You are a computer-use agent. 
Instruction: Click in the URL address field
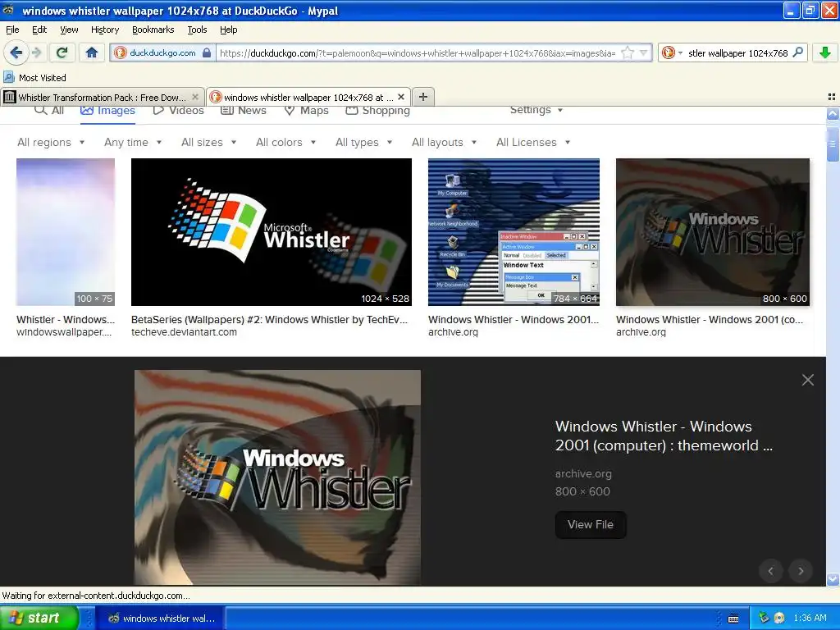point(418,52)
